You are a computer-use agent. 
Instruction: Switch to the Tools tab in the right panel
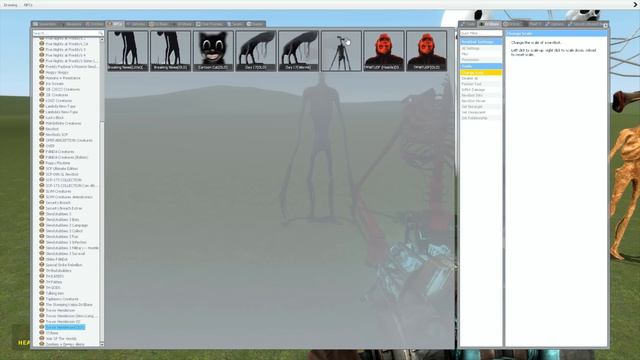(468, 24)
